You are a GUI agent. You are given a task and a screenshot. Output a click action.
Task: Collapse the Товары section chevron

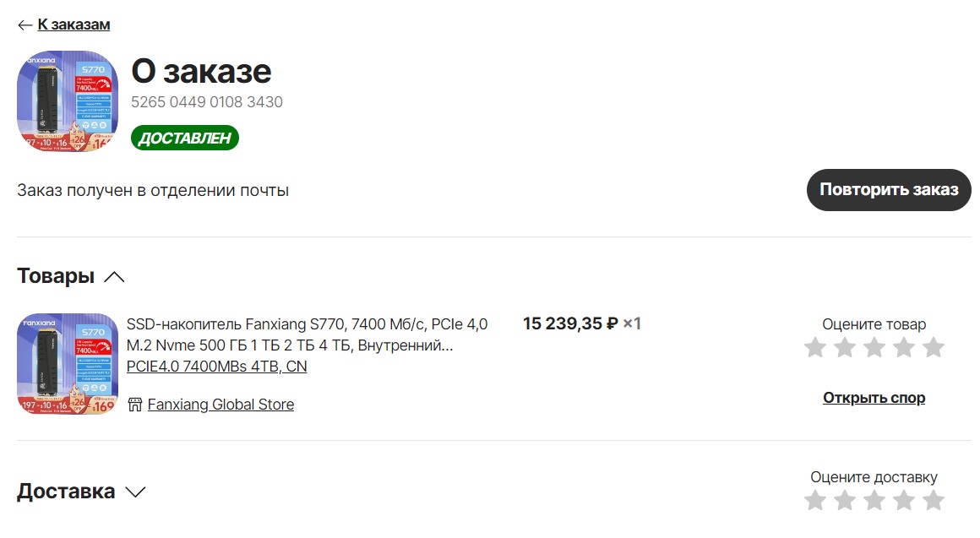[x=114, y=277]
